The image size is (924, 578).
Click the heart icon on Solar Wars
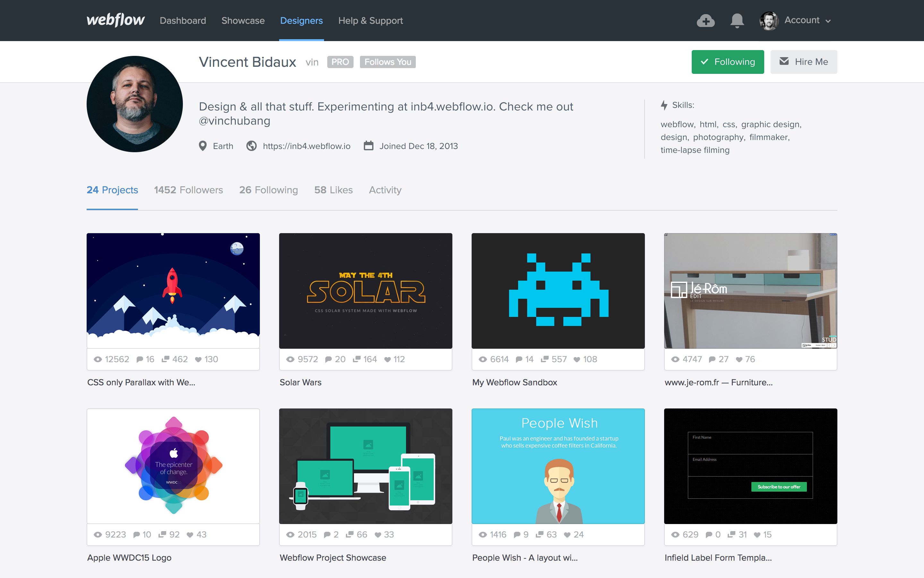coord(387,359)
